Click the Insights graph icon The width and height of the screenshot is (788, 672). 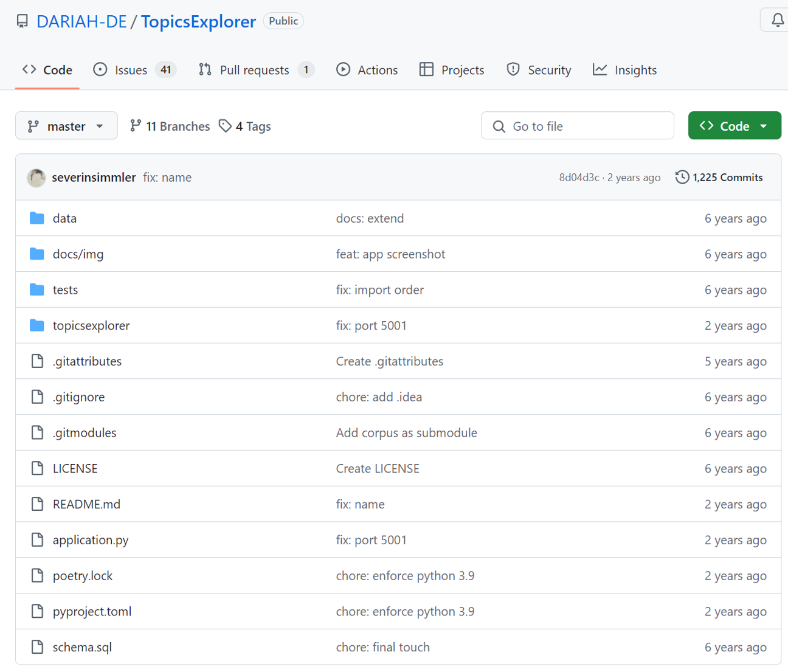[x=600, y=70]
